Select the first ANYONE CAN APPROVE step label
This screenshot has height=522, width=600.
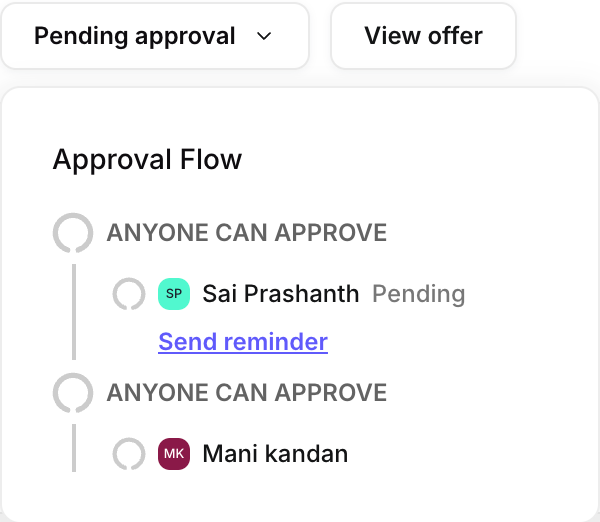pyautogui.click(x=247, y=233)
